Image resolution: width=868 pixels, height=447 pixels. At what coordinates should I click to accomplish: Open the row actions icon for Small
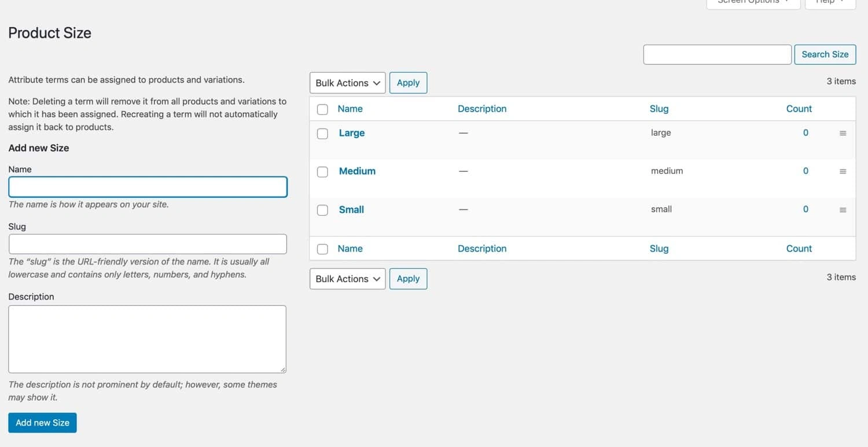pos(843,209)
